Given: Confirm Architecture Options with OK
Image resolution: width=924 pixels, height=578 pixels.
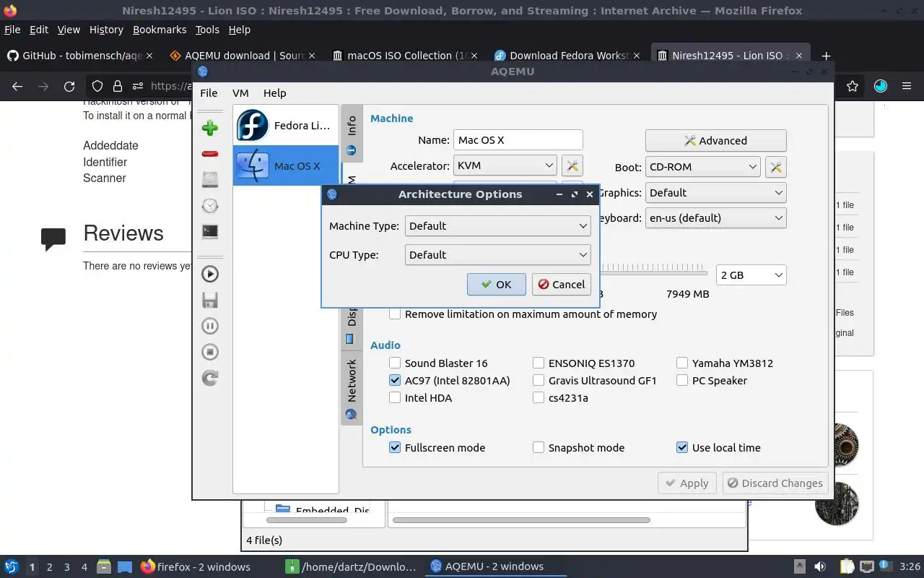Looking at the screenshot, I should click(497, 285).
